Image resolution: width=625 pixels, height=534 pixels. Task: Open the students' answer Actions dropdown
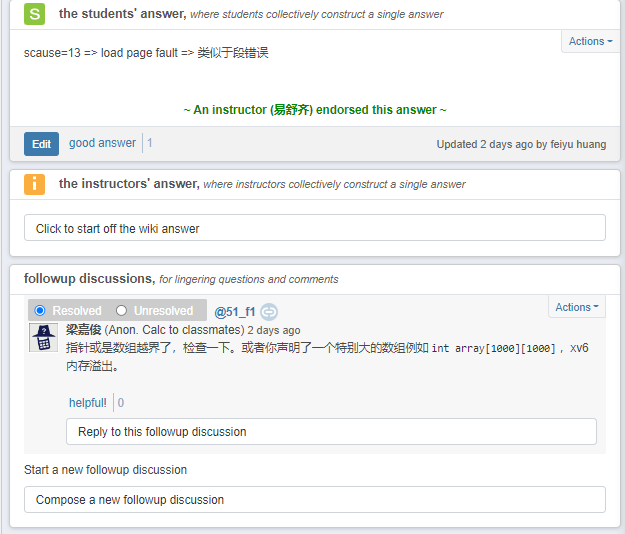tap(590, 42)
